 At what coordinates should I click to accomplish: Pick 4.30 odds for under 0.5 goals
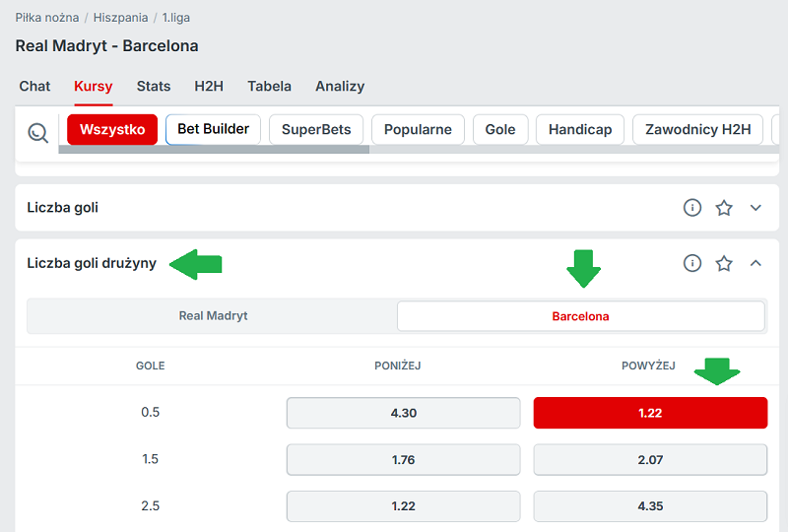coord(403,413)
